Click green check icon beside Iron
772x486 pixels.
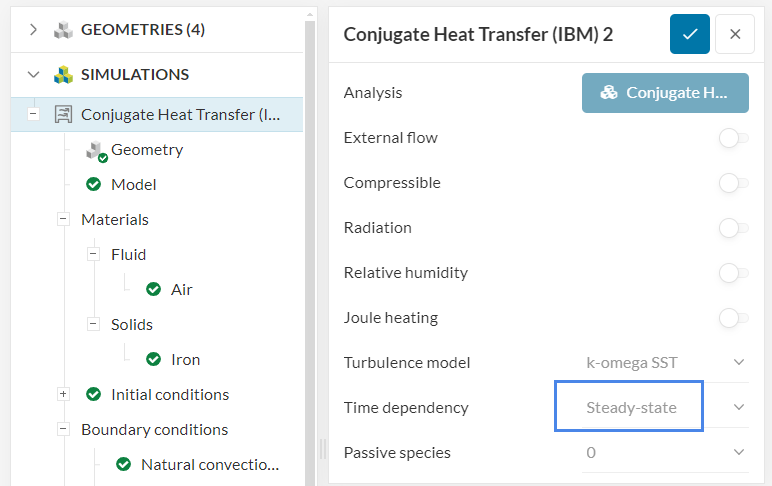[154, 359]
